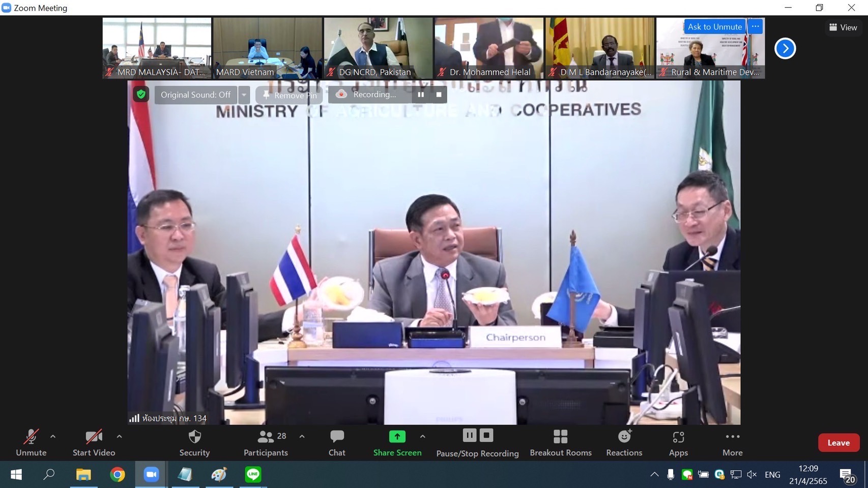Open the Security shield menu

(x=194, y=443)
